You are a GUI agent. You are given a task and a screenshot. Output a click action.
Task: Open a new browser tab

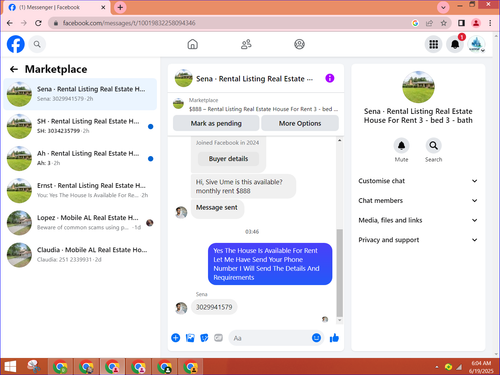pyautogui.click(x=120, y=7)
